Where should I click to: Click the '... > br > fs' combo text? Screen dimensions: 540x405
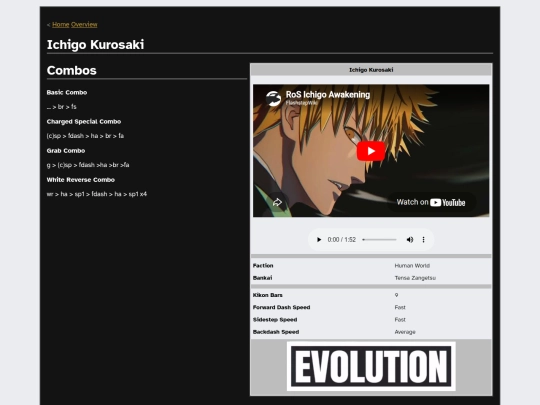click(62, 107)
